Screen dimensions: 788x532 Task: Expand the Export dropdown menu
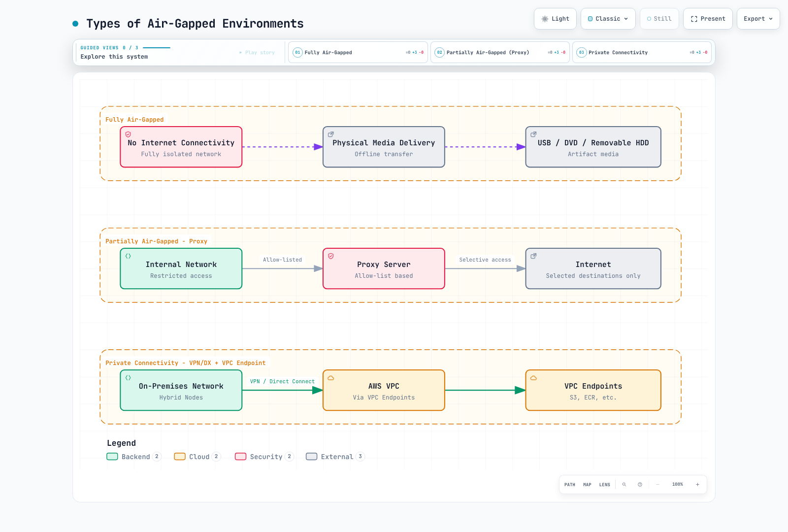tap(758, 19)
